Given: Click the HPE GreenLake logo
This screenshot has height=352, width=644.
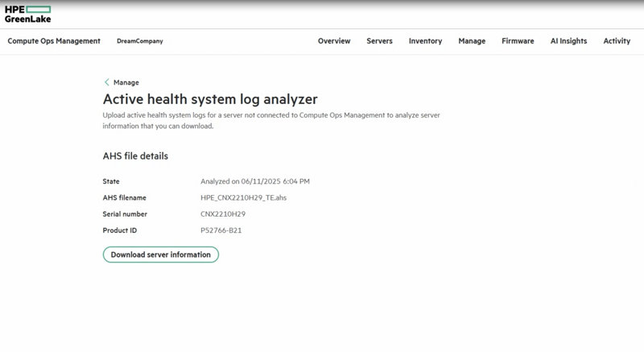Looking at the screenshot, I should click(x=28, y=14).
